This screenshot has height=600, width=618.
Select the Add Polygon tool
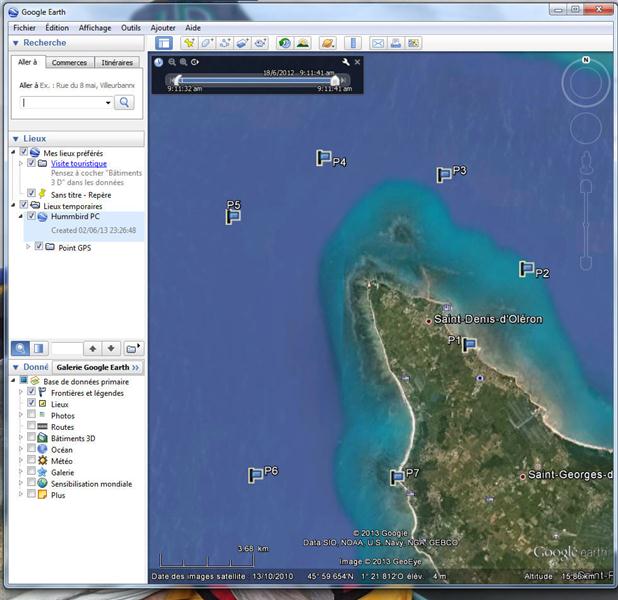tap(207, 43)
